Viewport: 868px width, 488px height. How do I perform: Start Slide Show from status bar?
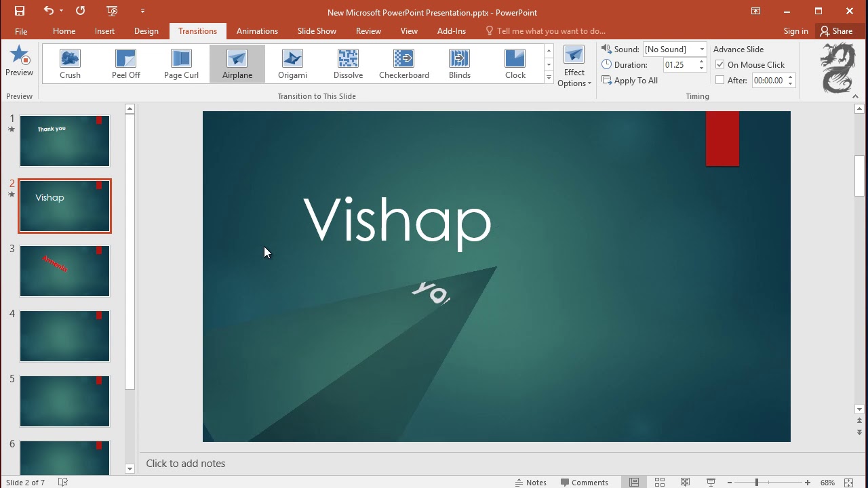711,483
